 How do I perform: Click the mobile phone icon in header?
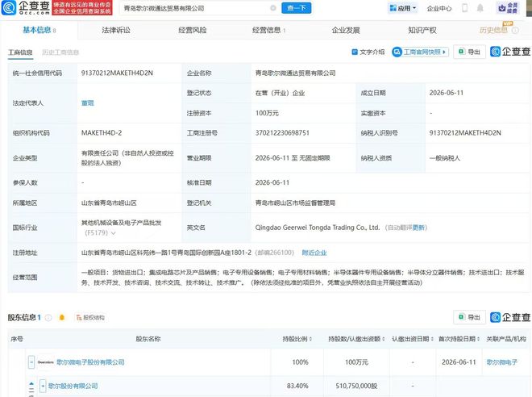point(464,8)
